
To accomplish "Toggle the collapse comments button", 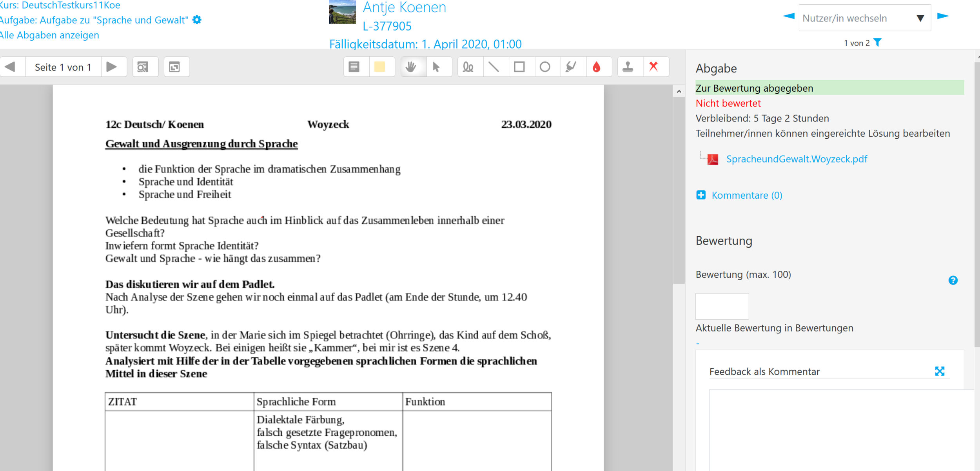I will coord(174,67).
